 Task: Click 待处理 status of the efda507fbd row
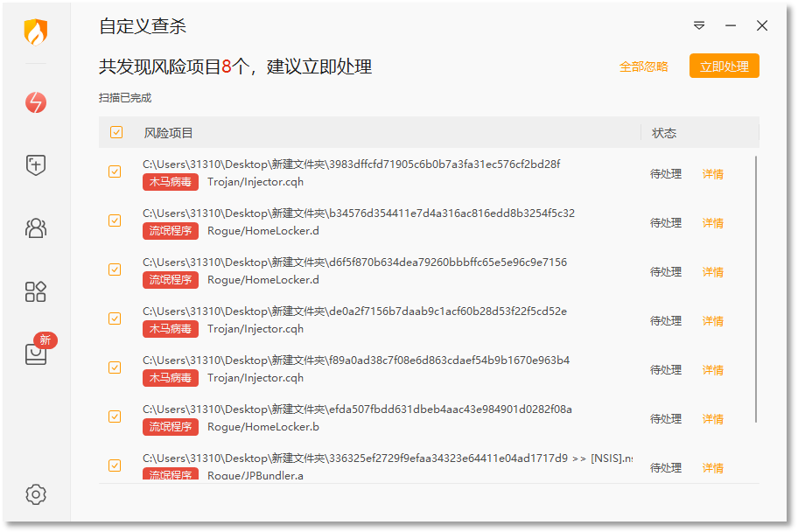tap(666, 419)
